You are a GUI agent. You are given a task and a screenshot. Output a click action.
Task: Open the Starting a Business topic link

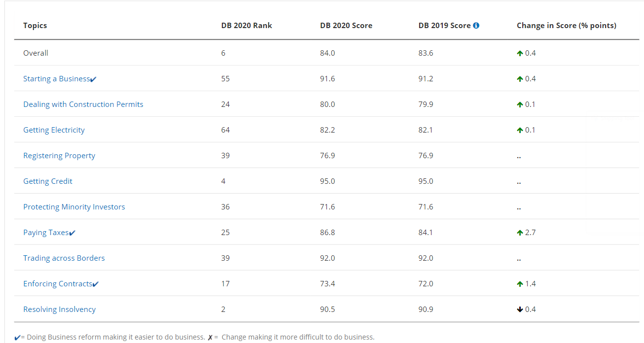[56, 79]
